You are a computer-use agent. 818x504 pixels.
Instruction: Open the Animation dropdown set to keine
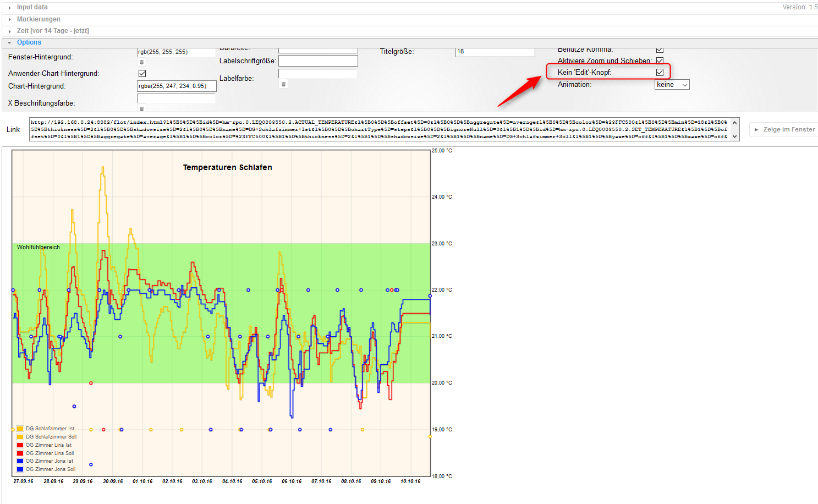click(672, 85)
